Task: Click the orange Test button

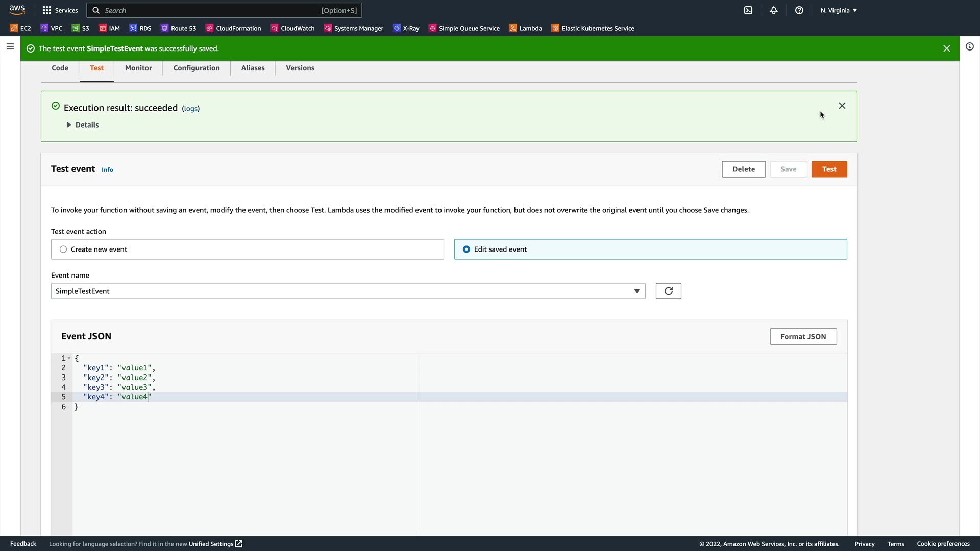Action: tap(829, 169)
